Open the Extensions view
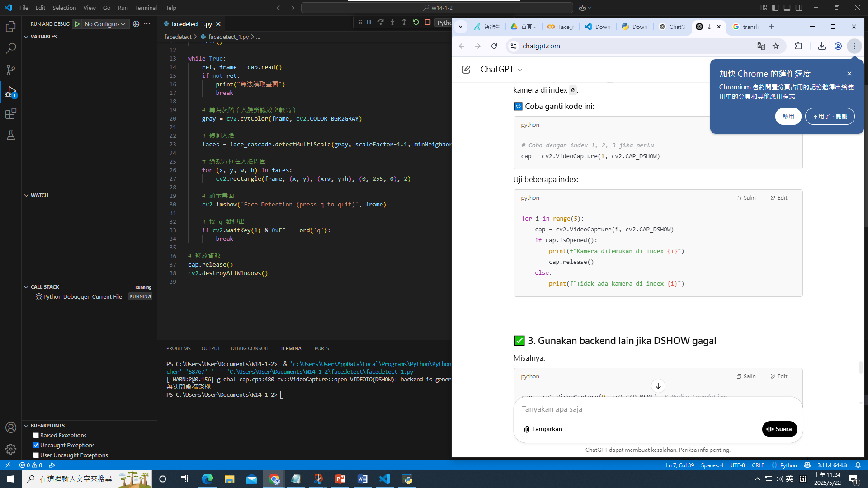The width and height of the screenshot is (868, 488). (x=11, y=113)
